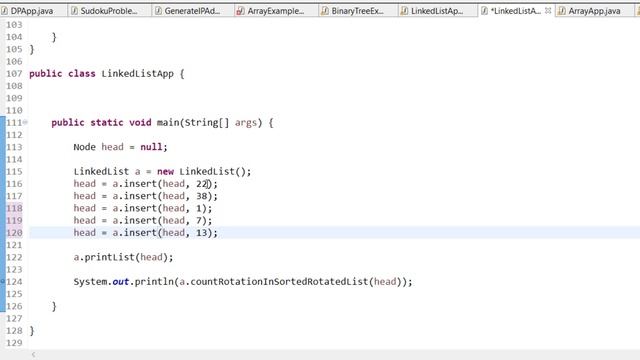Click the value 22 in insert call
640x360 pixels.
[202, 184]
